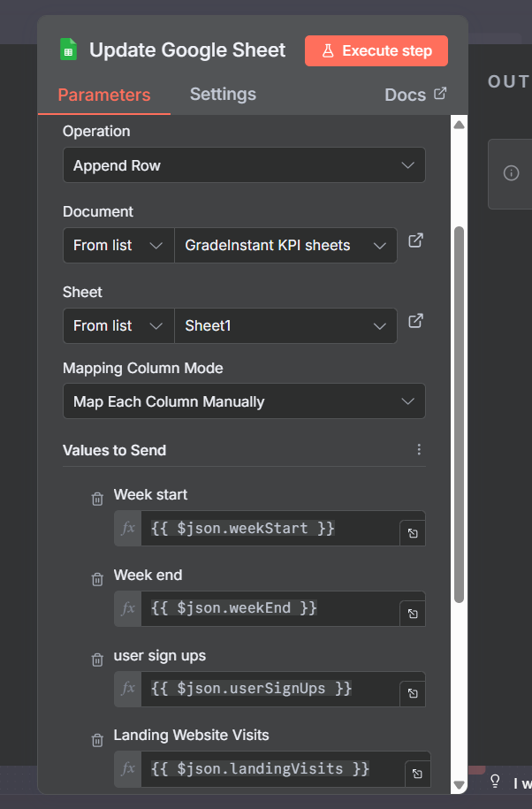Expand user sign ups expression editor
532x809 pixels.
tap(413, 694)
